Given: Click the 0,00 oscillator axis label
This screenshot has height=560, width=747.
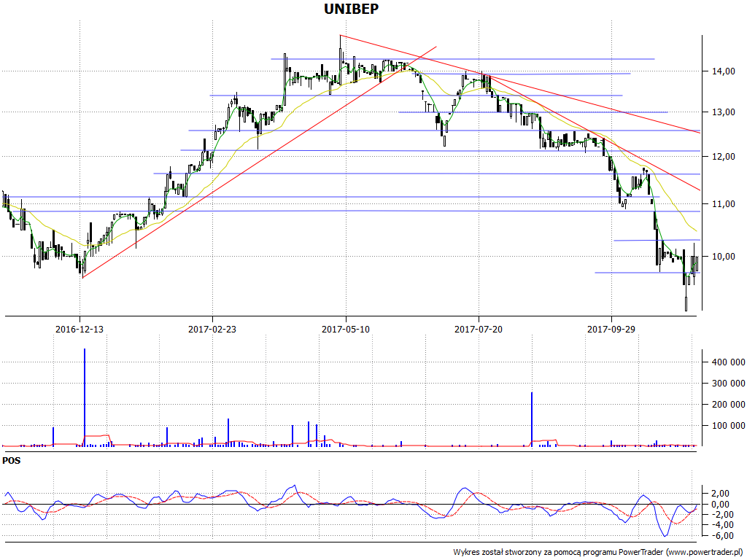Looking at the screenshot, I should pyautogui.click(x=720, y=505).
